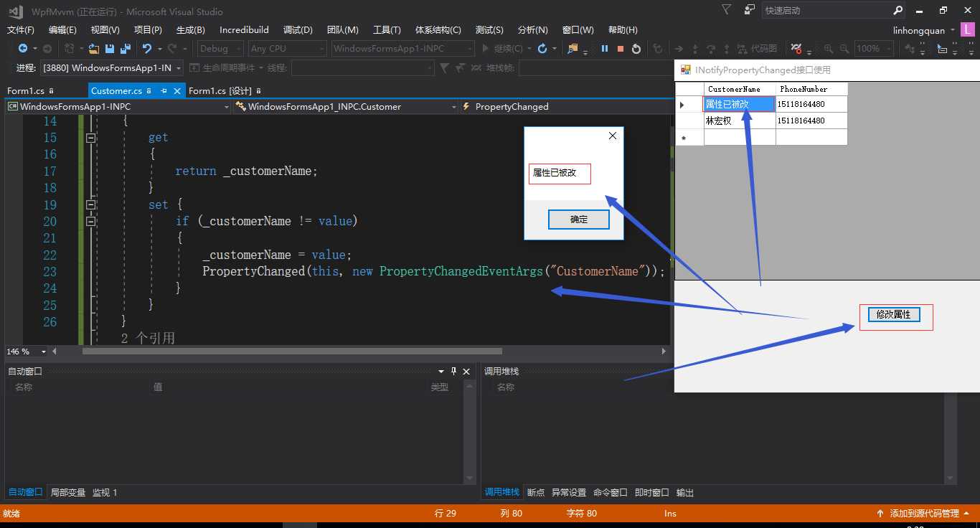This screenshot has height=528, width=980.
Task: Undo the last action using toolbar arrow
Action: click(x=147, y=49)
